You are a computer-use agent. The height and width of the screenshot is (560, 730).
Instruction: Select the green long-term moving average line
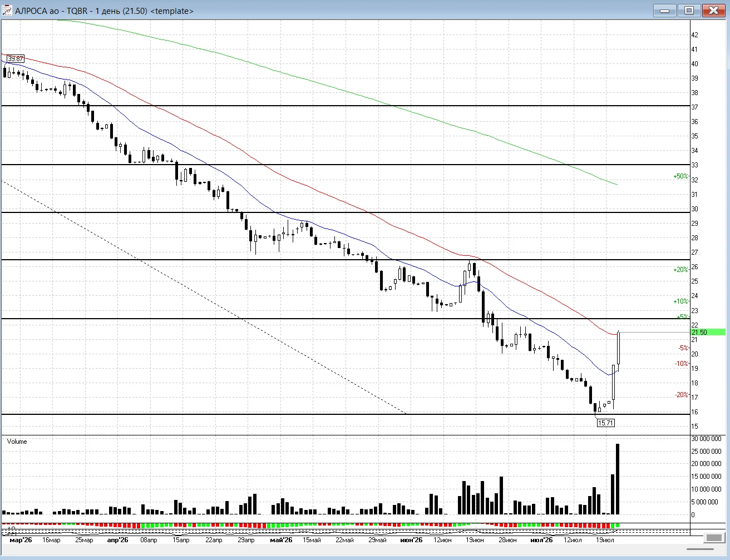click(x=334, y=89)
